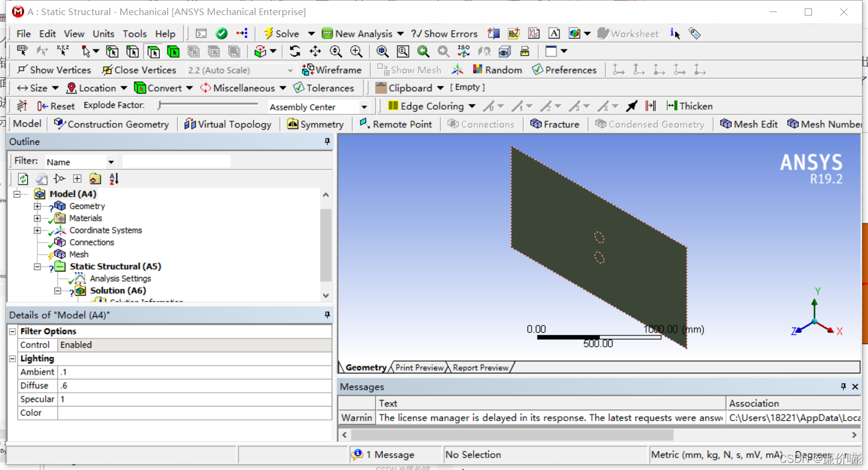Viewport: 868px width, 470px height.
Task: Click the command window icon next to Help
Action: tap(201, 34)
